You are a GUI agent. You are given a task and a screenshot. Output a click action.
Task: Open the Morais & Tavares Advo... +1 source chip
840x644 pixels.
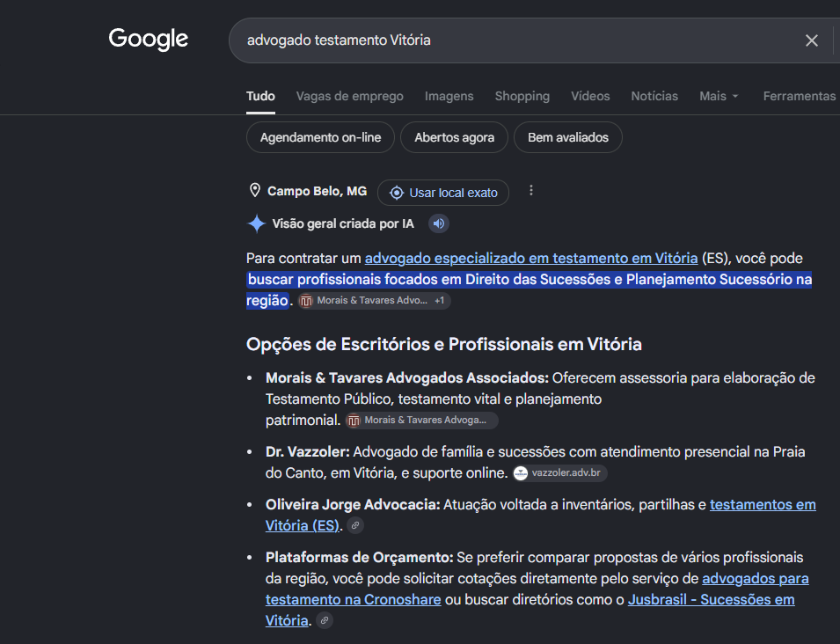(x=374, y=301)
